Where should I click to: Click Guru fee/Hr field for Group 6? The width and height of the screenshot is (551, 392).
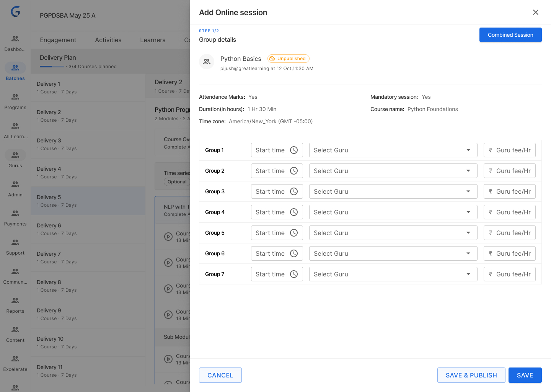[510, 253]
